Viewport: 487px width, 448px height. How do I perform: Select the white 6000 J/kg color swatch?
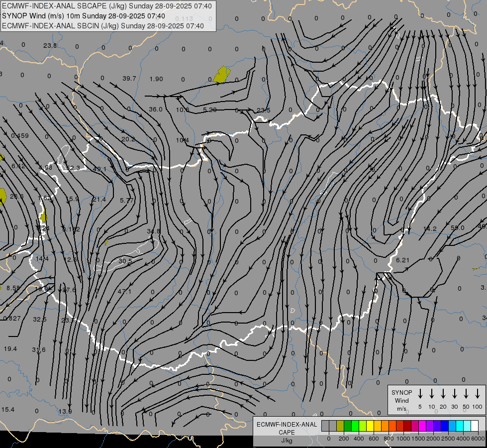coord(475,426)
